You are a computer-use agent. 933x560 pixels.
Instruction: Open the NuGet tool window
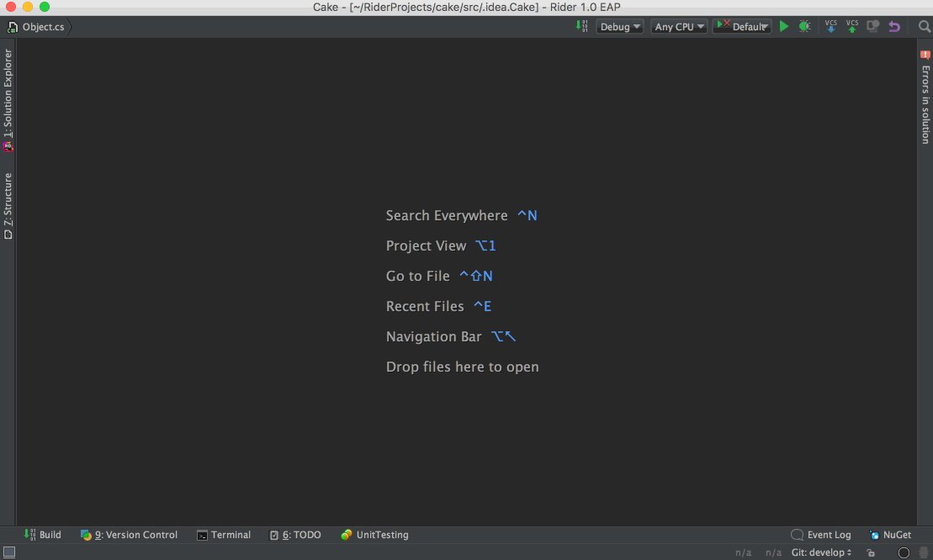[x=890, y=535]
